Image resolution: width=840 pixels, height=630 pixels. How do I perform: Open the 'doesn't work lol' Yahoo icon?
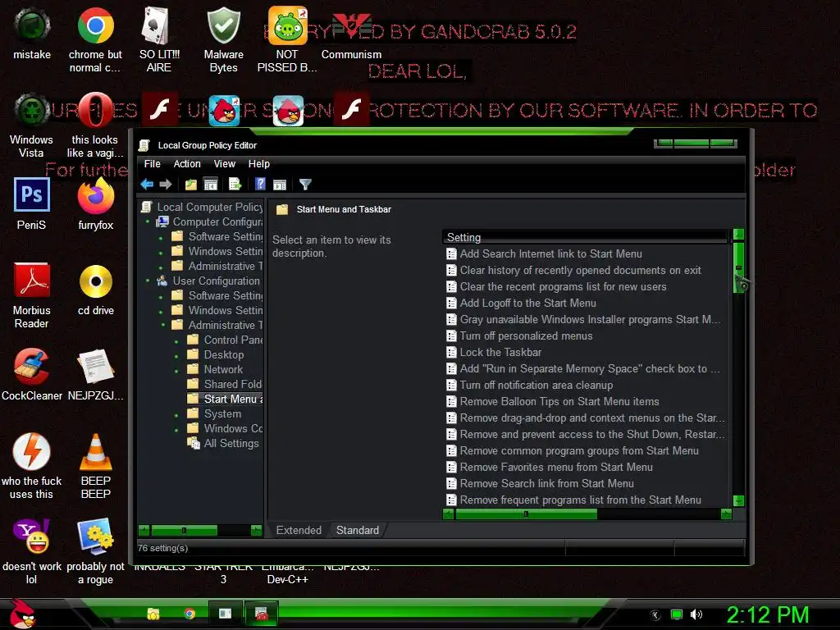pyautogui.click(x=32, y=552)
